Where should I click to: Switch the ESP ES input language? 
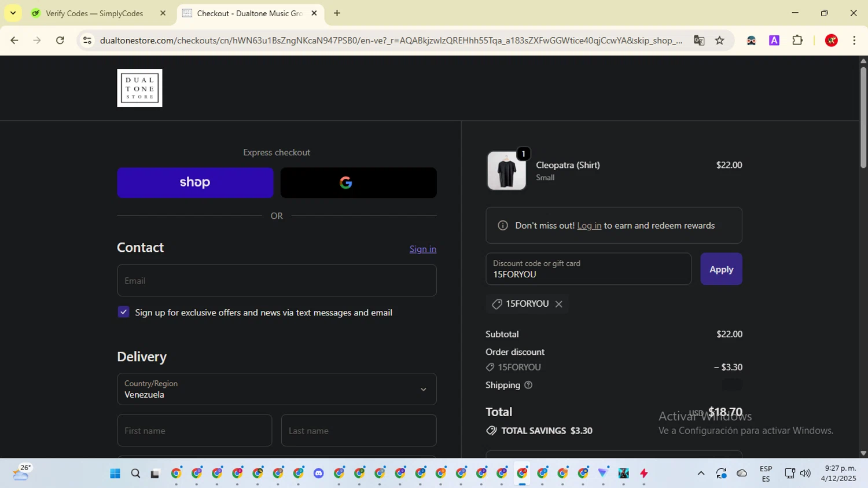point(766,474)
